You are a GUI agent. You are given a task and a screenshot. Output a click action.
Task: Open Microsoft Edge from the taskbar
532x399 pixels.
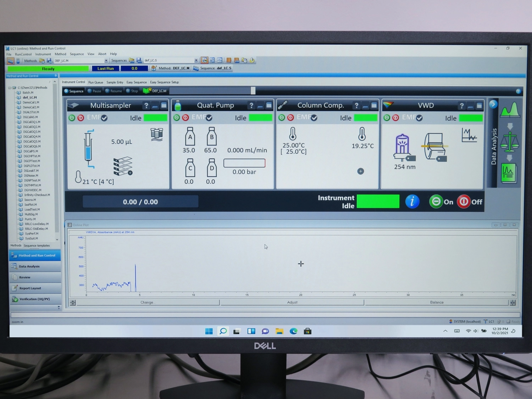293,331
